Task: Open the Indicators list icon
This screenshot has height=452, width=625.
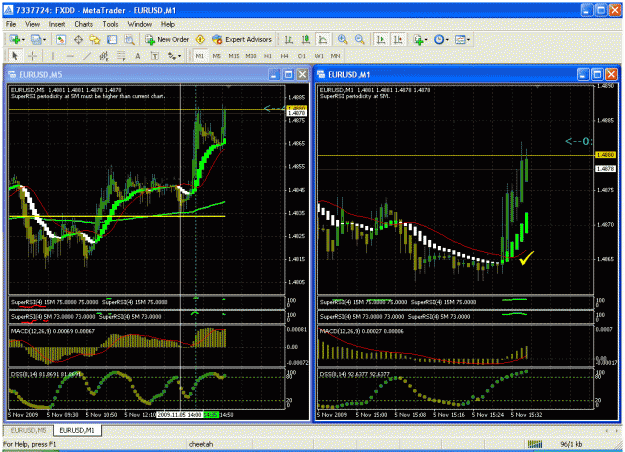Action: click(x=418, y=39)
